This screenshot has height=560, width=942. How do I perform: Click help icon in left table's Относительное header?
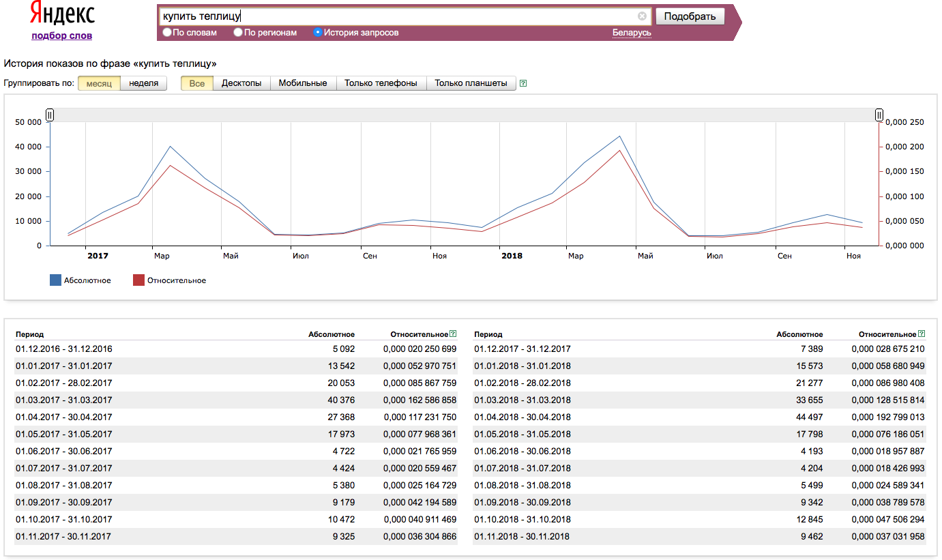tap(453, 334)
